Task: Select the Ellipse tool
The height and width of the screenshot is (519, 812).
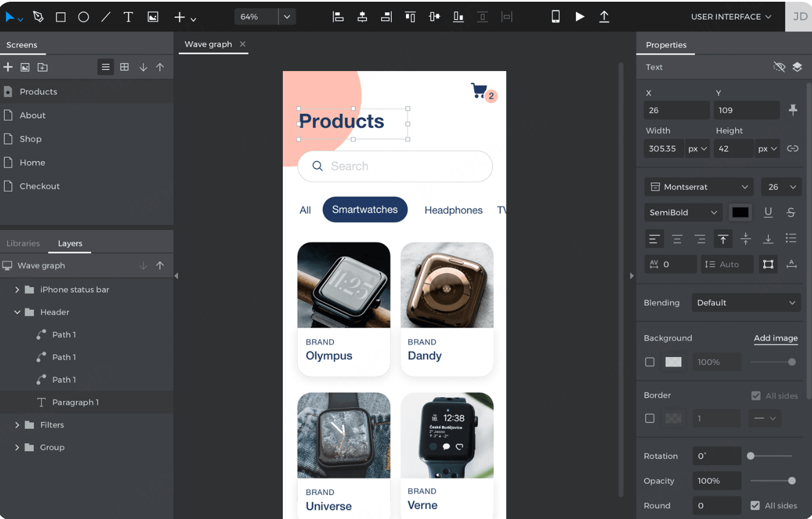Action: click(x=83, y=17)
